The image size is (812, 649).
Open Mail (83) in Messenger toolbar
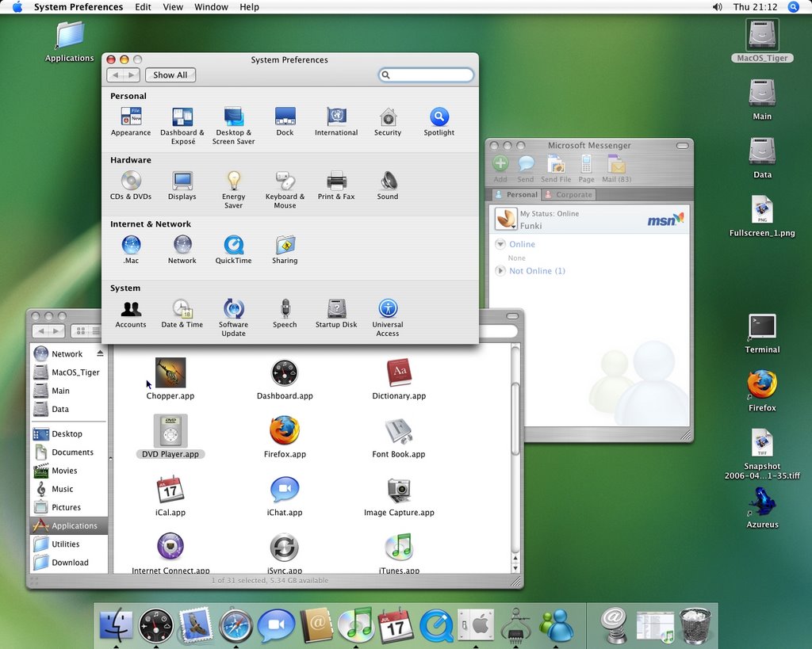pyautogui.click(x=617, y=169)
